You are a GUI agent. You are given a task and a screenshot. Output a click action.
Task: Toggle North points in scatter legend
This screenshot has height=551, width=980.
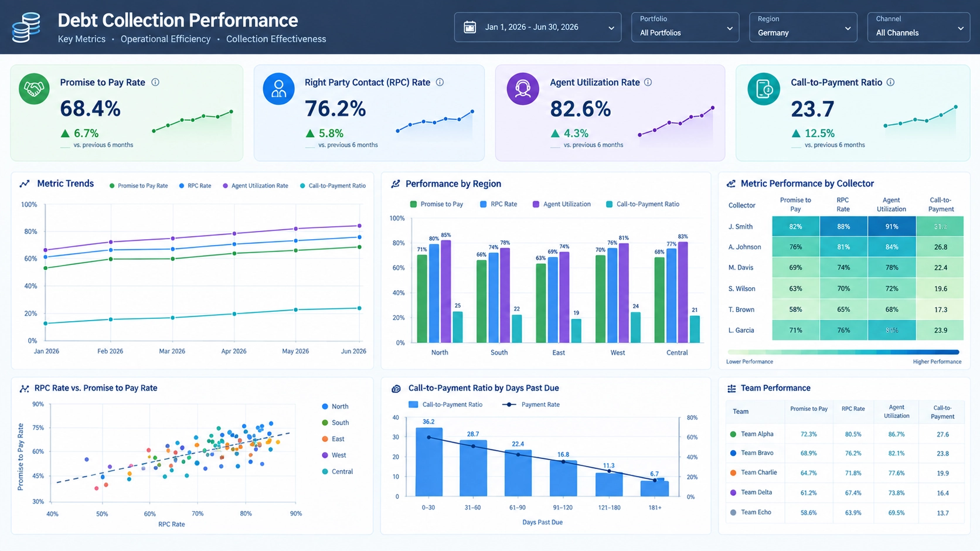coord(335,406)
